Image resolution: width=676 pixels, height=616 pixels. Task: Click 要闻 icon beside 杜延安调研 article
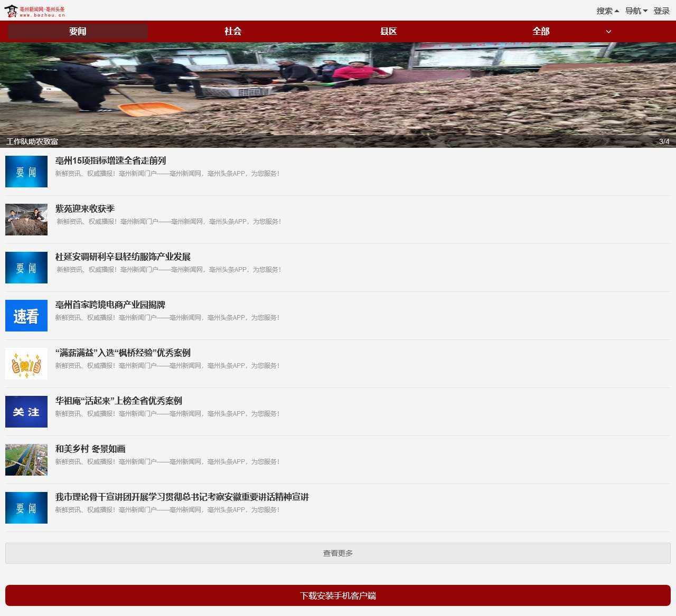pos(26,268)
